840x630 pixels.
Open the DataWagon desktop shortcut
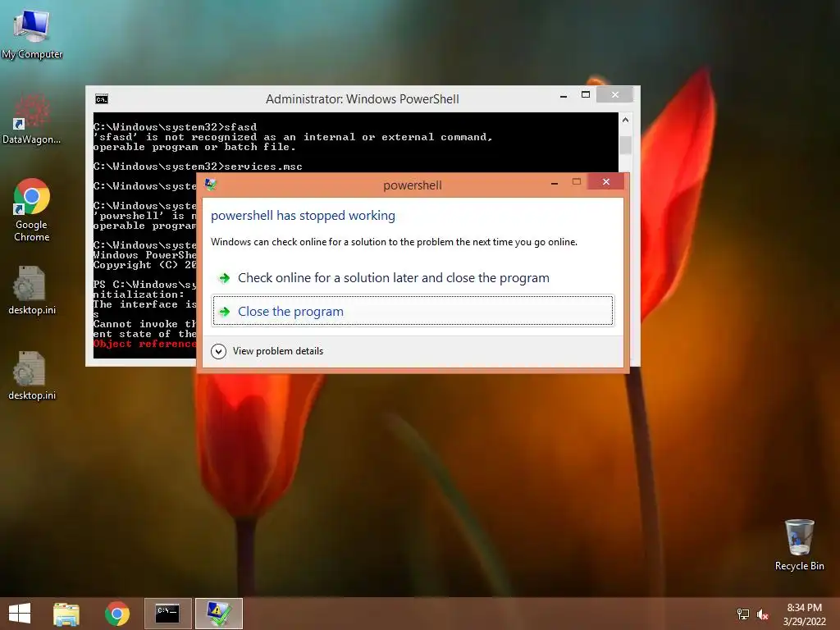[x=32, y=119]
